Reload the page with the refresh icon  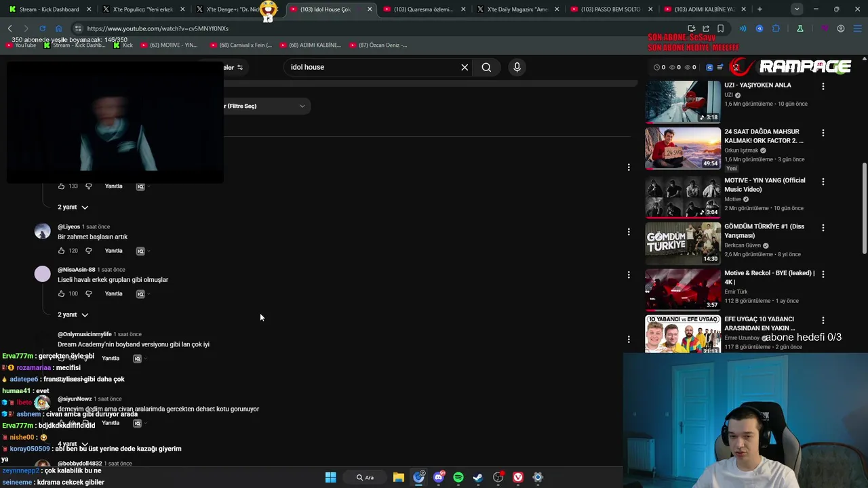tap(42, 28)
